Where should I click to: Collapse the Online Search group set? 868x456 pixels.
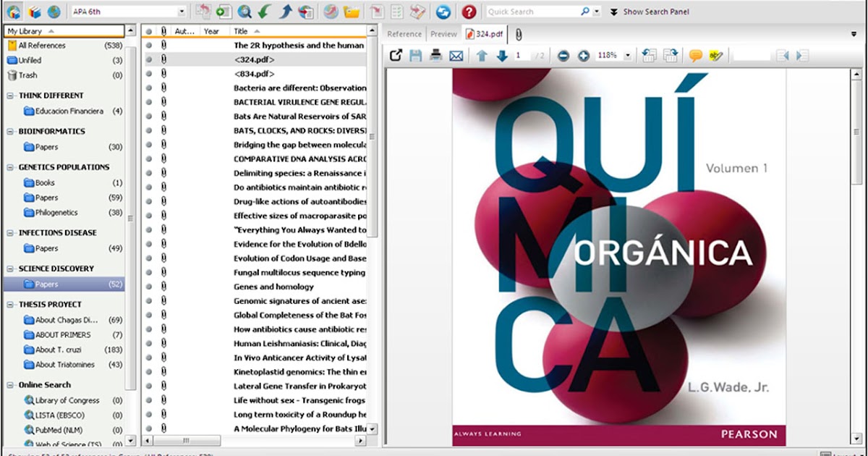[x=11, y=385]
